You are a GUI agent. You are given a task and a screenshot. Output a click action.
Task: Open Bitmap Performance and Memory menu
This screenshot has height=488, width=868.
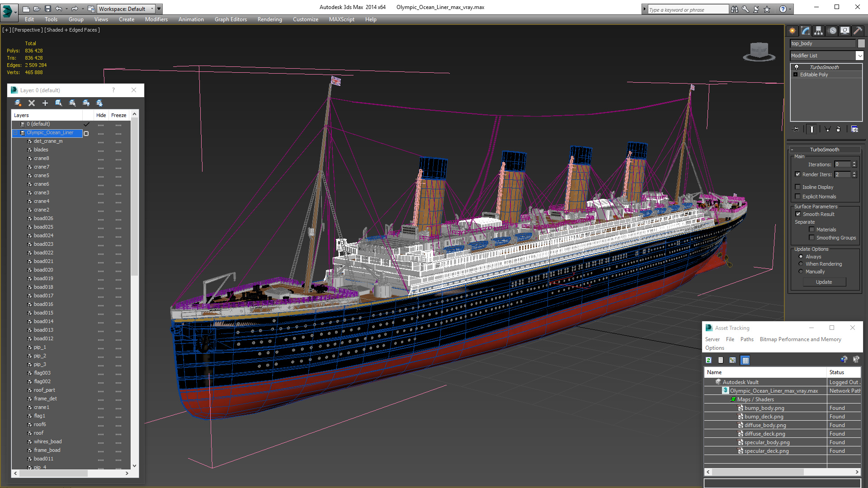click(800, 339)
